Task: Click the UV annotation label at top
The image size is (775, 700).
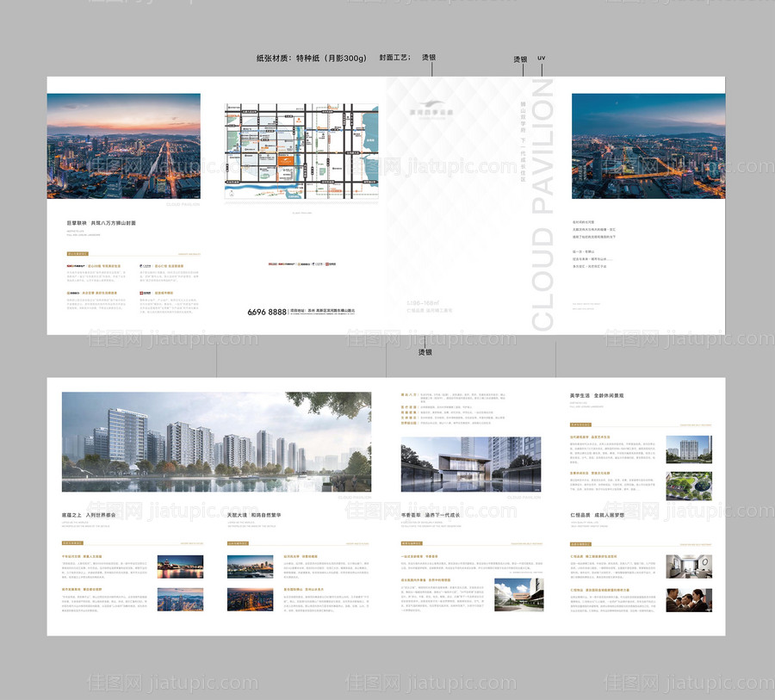Action: [542, 59]
